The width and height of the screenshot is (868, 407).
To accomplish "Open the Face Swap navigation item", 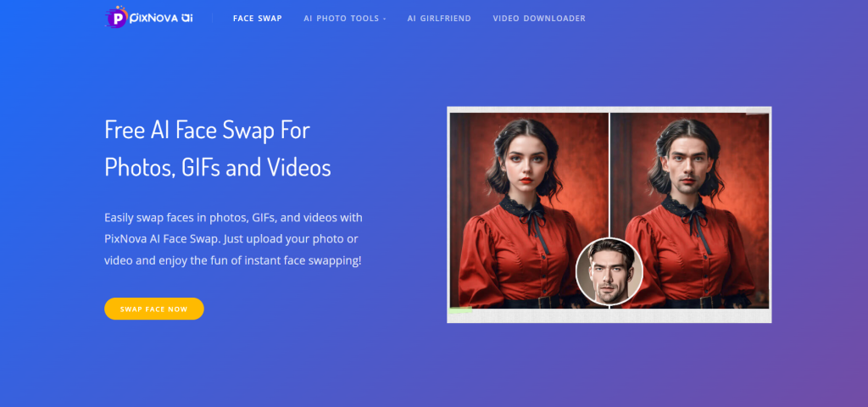I will point(258,19).
